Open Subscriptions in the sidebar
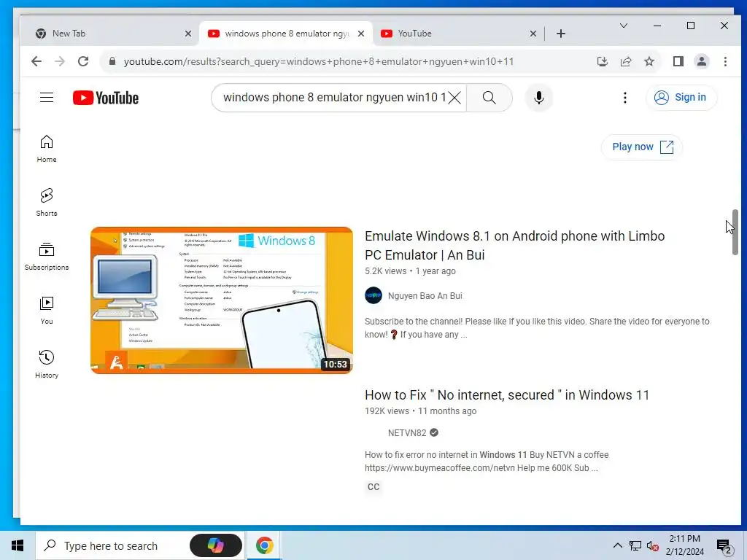747x560 pixels. tap(47, 256)
